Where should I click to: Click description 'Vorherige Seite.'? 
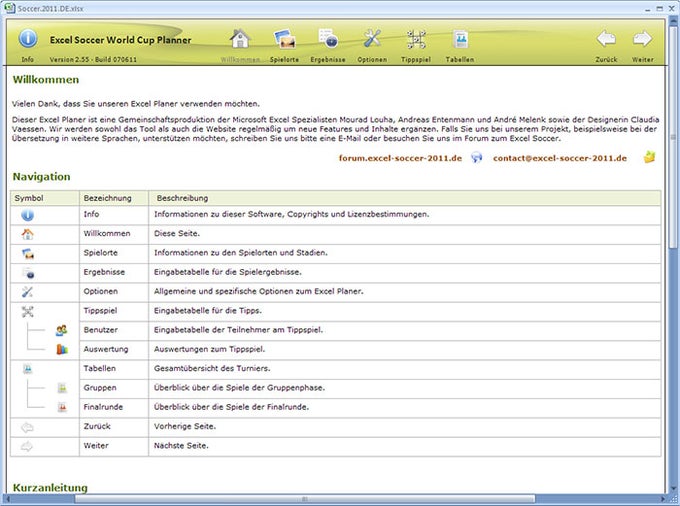185,426
